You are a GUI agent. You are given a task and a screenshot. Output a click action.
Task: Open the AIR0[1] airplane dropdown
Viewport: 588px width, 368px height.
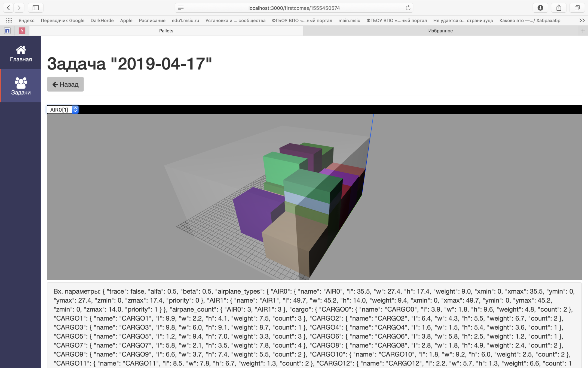pyautogui.click(x=63, y=110)
